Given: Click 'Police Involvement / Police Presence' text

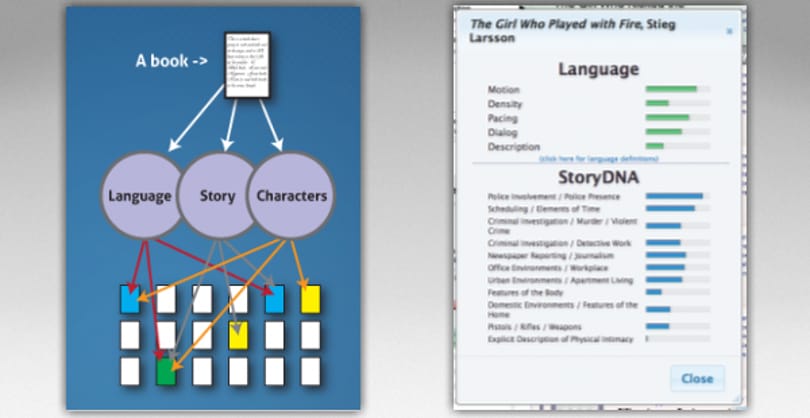Looking at the screenshot, I should tap(554, 197).
